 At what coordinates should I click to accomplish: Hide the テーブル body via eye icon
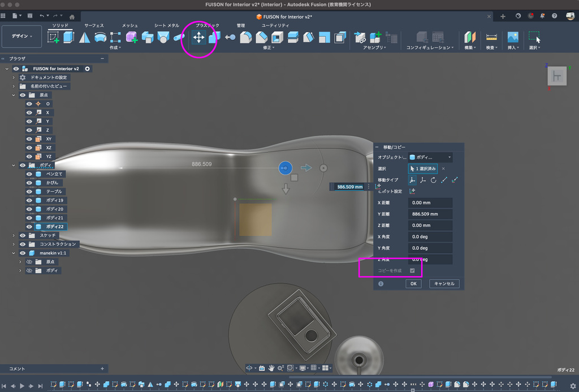click(29, 192)
